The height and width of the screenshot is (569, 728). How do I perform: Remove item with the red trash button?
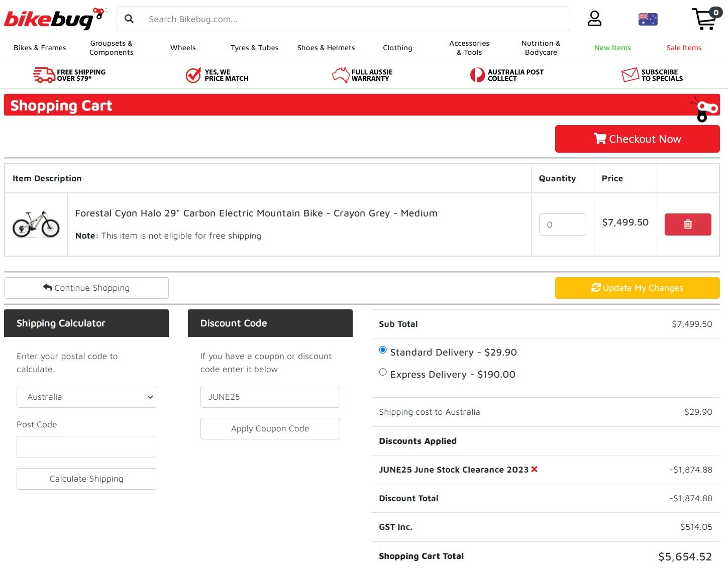[x=688, y=224]
